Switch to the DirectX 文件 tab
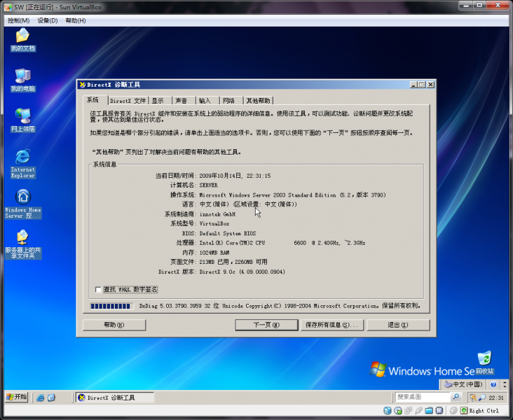513x420 pixels. click(x=128, y=101)
